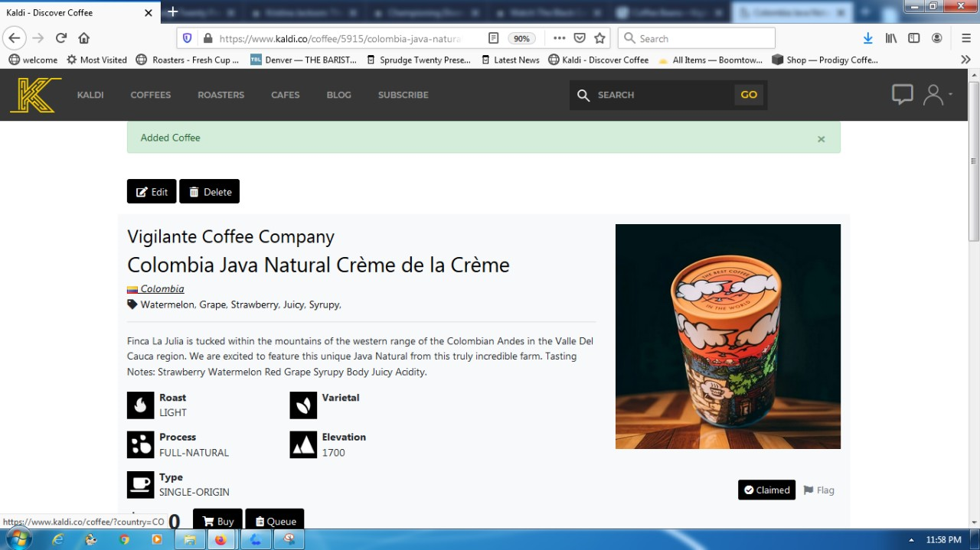
Task: Click the site SEARCH input field
Action: point(662,95)
